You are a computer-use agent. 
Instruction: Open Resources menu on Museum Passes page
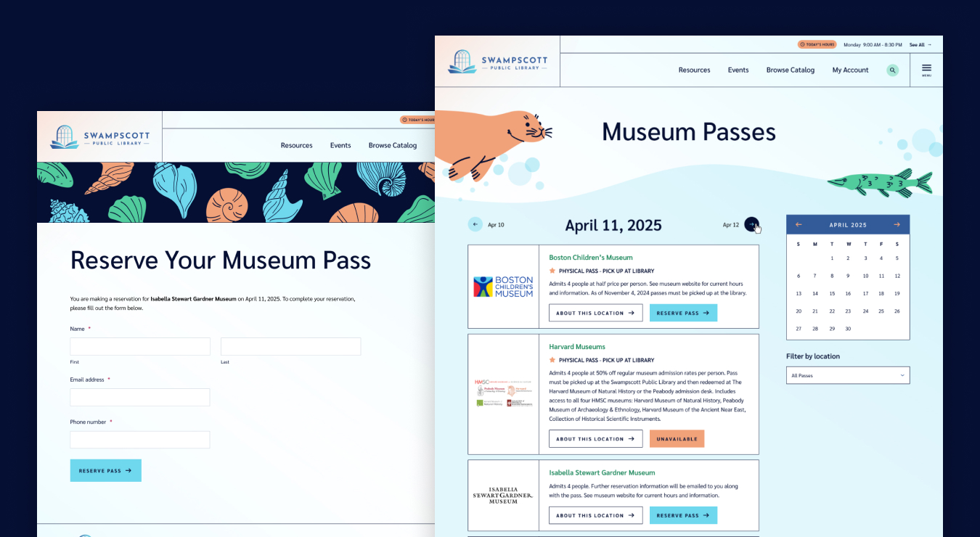694,70
